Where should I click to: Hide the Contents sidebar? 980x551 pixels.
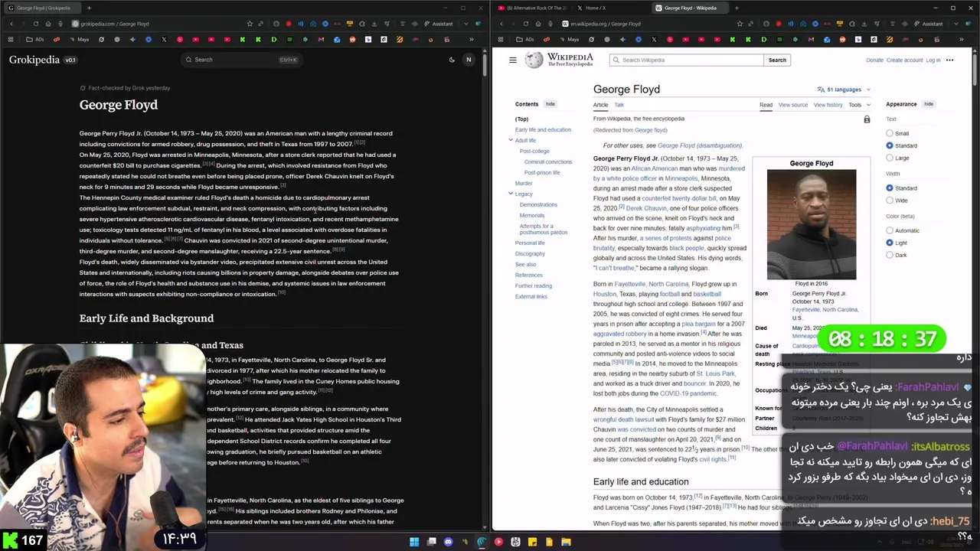coord(550,104)
